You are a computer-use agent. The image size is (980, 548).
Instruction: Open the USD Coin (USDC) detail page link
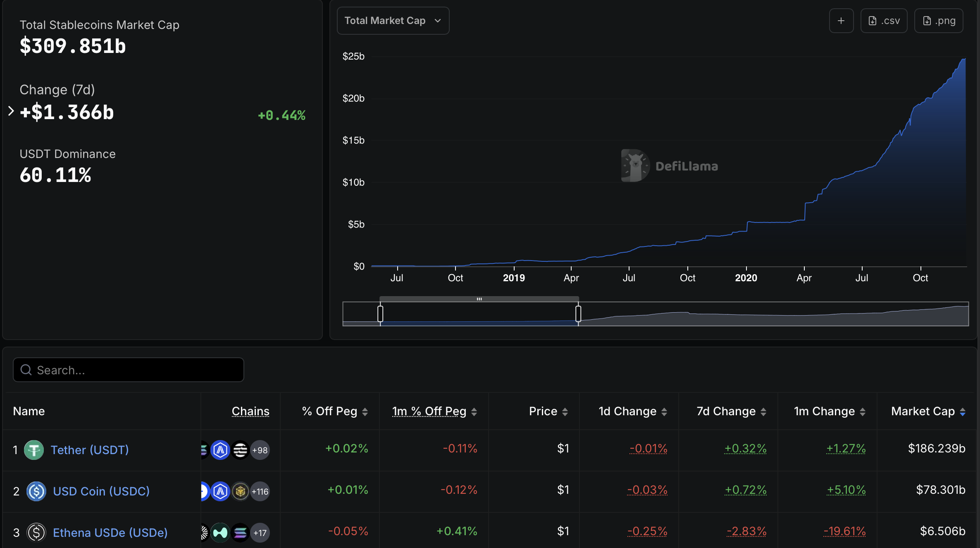click(x=101, y=491)
